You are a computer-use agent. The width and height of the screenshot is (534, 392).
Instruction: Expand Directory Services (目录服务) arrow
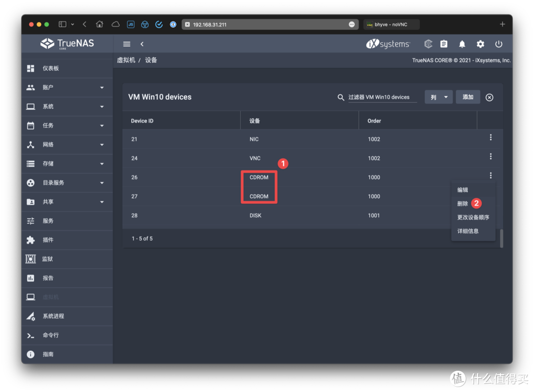click(102, 183)
